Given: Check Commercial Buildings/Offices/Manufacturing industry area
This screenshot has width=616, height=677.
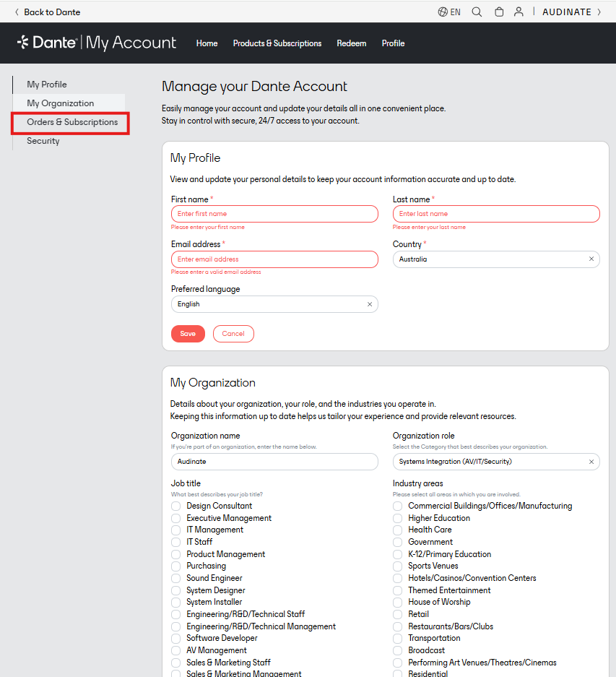Looking at the screenshot, I should [x=398, y=506].
